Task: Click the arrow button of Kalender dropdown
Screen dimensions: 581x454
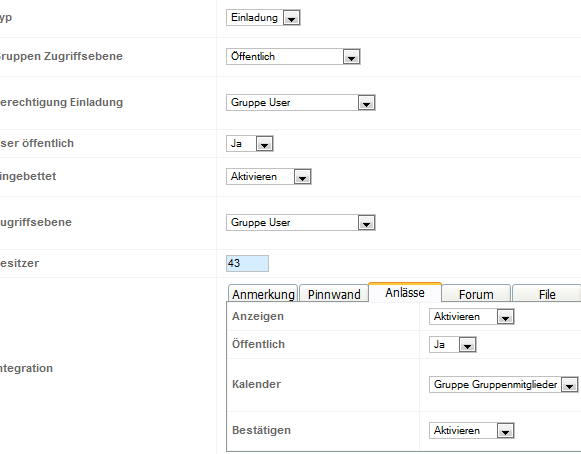Action: point(570,385)
